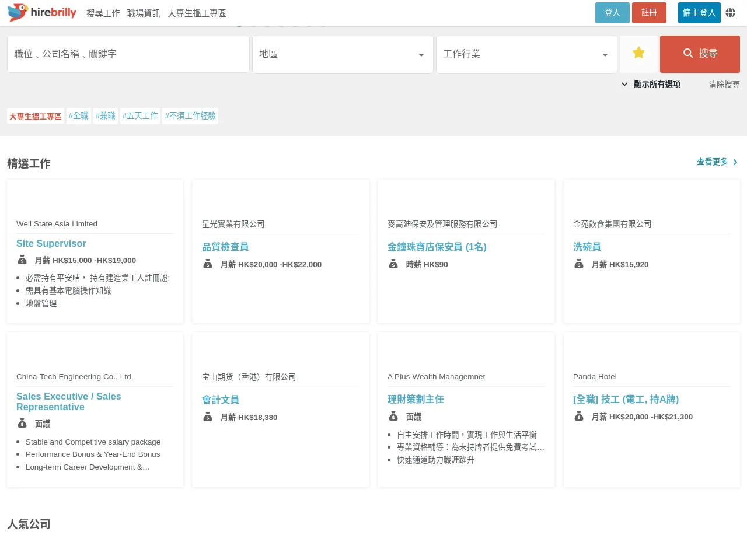This screenshot has width=747, height=560.
Task: Click the 註冊 button
Action: pyautogui.click(x=649, y=13)
